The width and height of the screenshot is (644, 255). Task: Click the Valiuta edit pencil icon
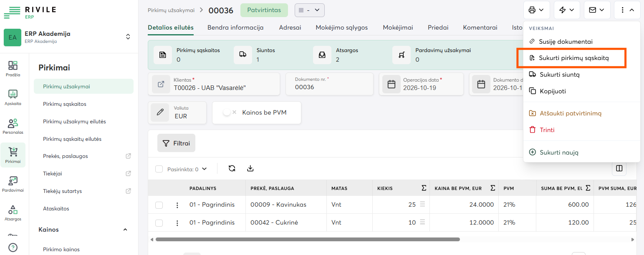click(160, 112)
